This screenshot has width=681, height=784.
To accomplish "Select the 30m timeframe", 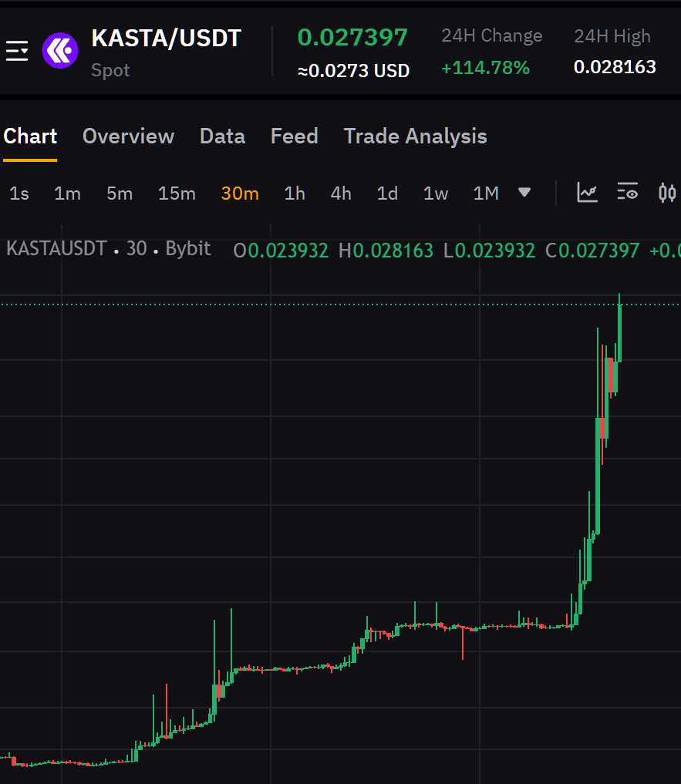I will point(240,193).
